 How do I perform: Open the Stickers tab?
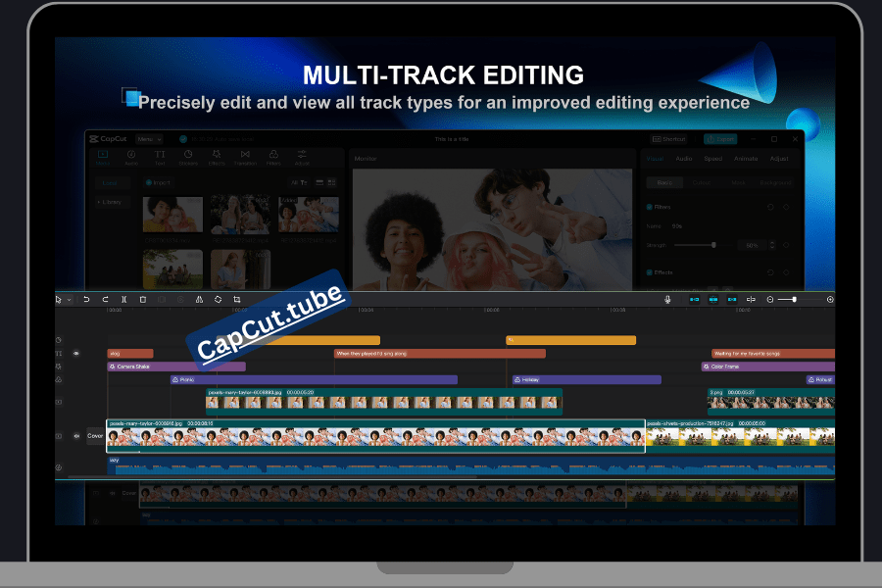tap(188, 158)
